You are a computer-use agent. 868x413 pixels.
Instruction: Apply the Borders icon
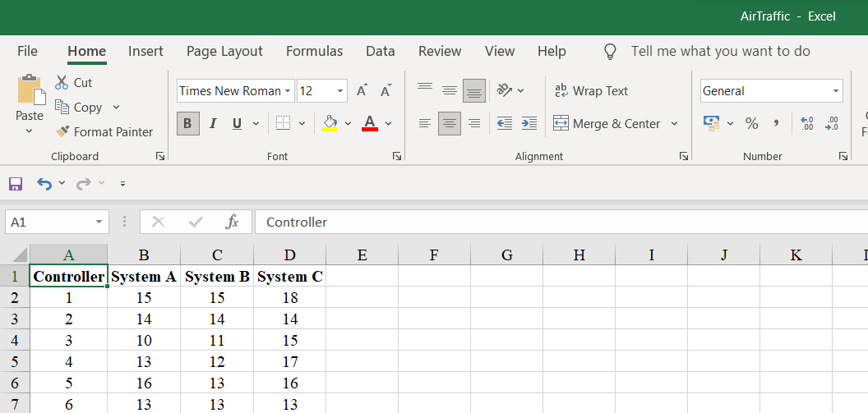pos(283,123)
